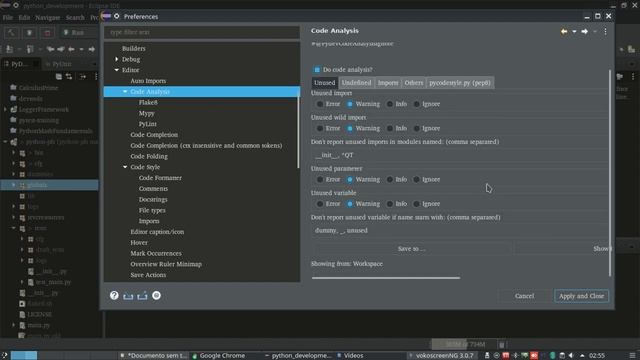Click the LICENSE file icon in explorer
The height and width of the screenshot is (360, 640).
coord(22,315)
